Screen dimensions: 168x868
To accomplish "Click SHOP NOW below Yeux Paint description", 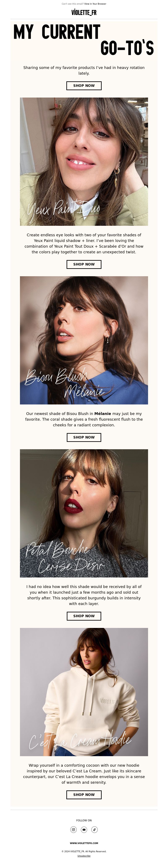I will (84, 264).
